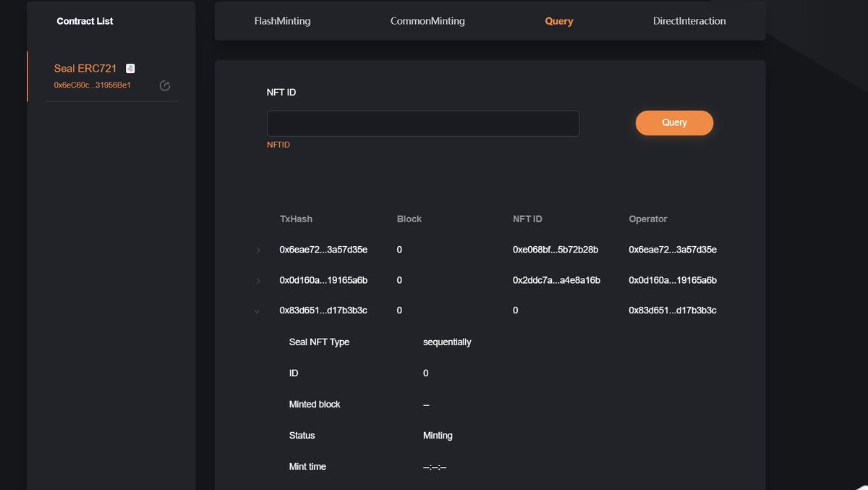Switch to the FlashMinting tab
This screenshot has width=868, height=490.
coord(282,21)
